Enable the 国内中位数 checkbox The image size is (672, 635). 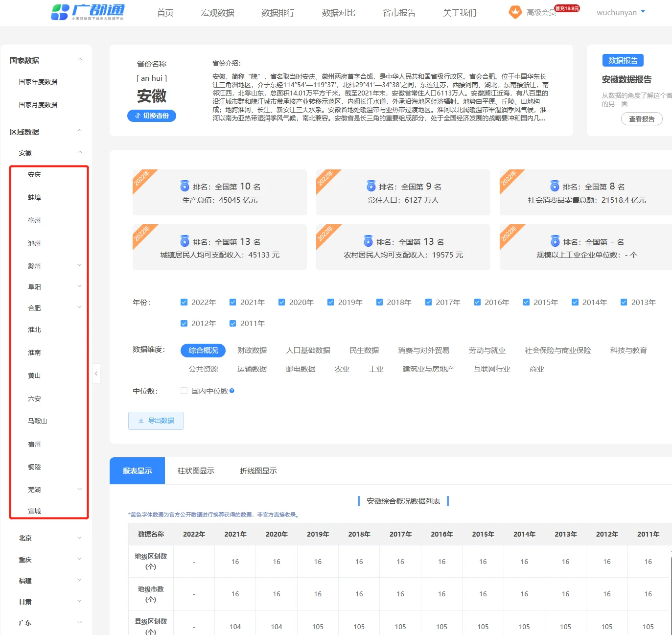184,391
